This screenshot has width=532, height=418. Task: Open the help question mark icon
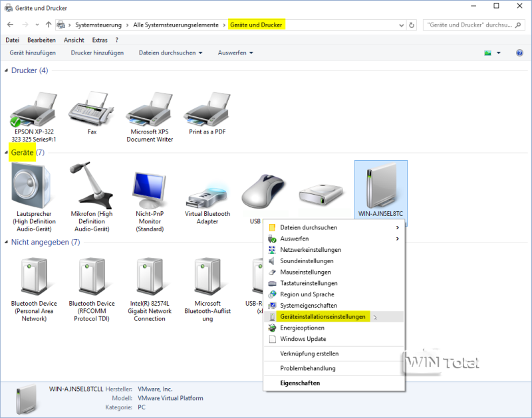point(519,53)
